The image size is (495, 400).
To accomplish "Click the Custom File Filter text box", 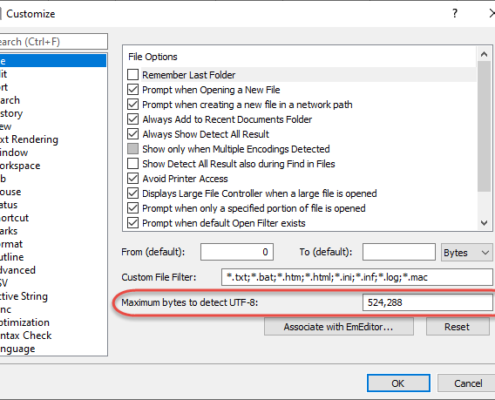I will (357, 277).
